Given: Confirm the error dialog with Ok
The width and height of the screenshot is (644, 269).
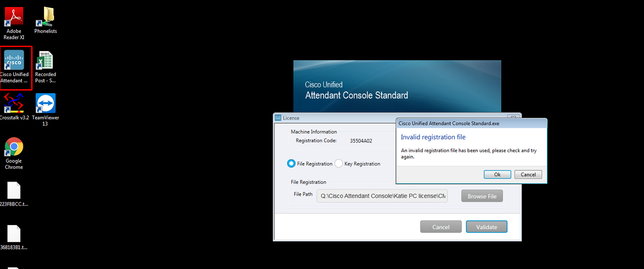Looking at the screenshot, I should click(x=497, y=174).
